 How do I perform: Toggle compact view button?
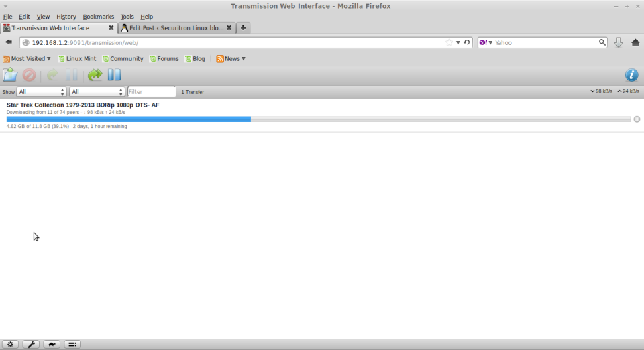point(72,344)
